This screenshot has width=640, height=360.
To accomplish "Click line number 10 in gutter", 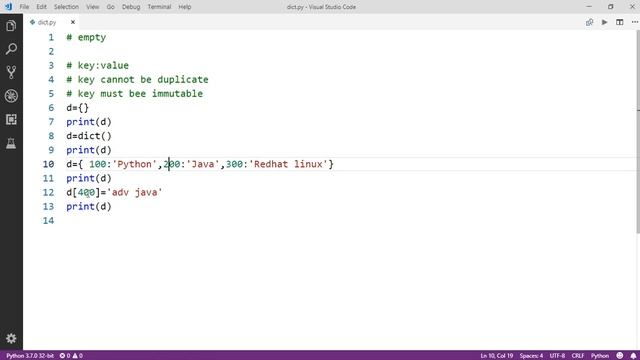I will (48, 164).
